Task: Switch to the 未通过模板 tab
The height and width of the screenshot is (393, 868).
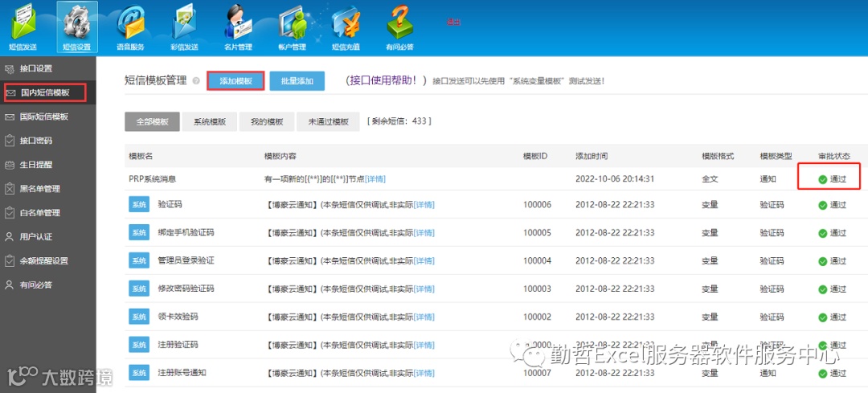Action: point(329,122)
